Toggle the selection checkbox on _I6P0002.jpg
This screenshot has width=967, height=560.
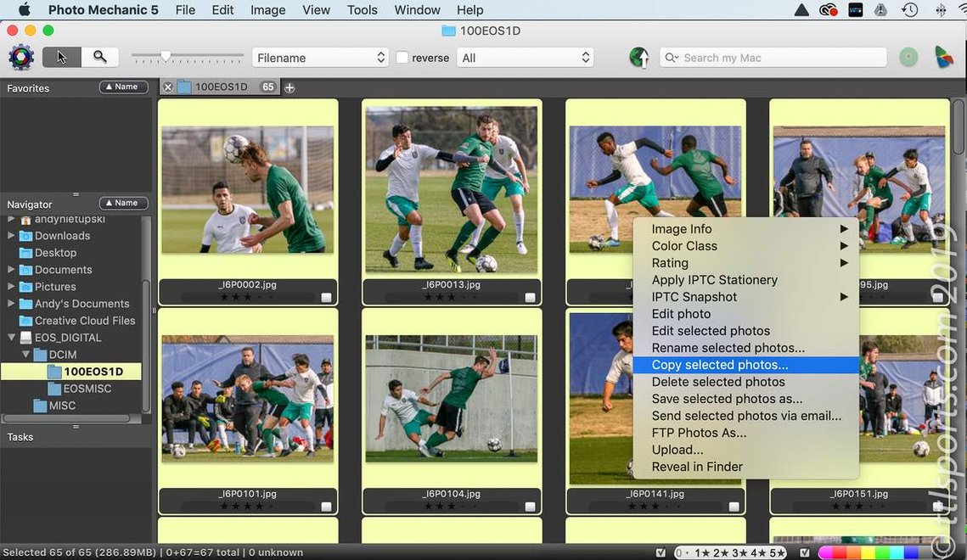(x=326, y=298)
